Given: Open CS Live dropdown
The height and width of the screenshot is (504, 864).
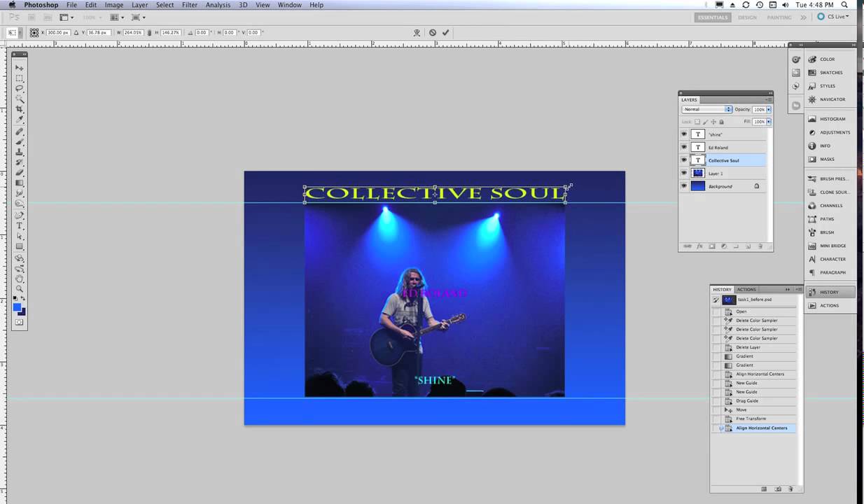Looking at the screenshot, I should pyautogui.click(x=833, y=17).
